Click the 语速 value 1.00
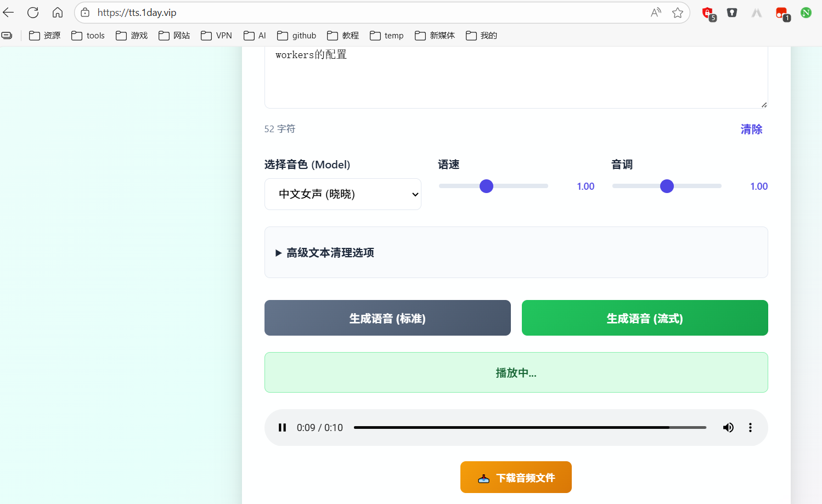The image size is (822, 504). pos(585,186)
